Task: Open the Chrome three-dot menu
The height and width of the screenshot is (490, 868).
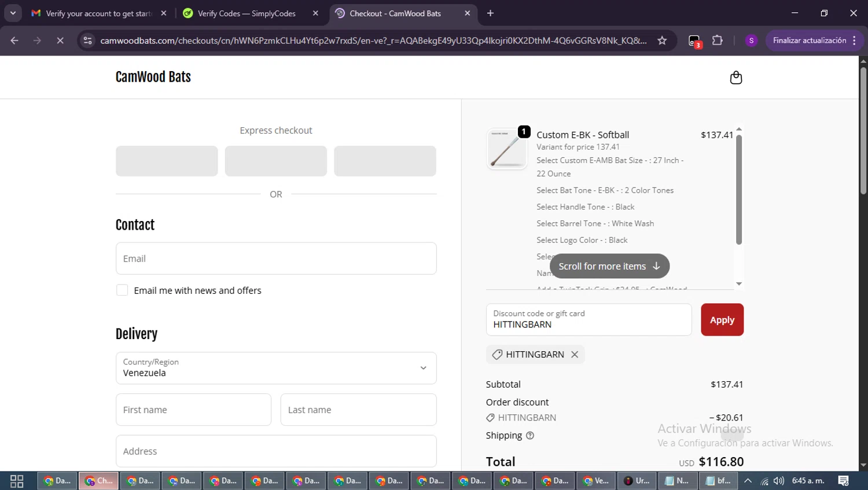Action: click(855, 40)
